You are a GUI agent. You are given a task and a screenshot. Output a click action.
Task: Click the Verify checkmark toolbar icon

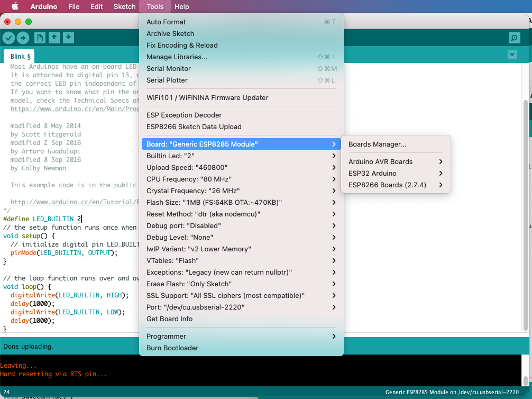point(8,38)
